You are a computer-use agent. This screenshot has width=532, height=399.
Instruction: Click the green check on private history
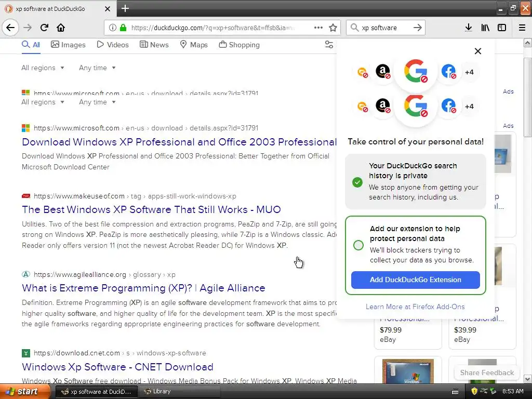357,182
